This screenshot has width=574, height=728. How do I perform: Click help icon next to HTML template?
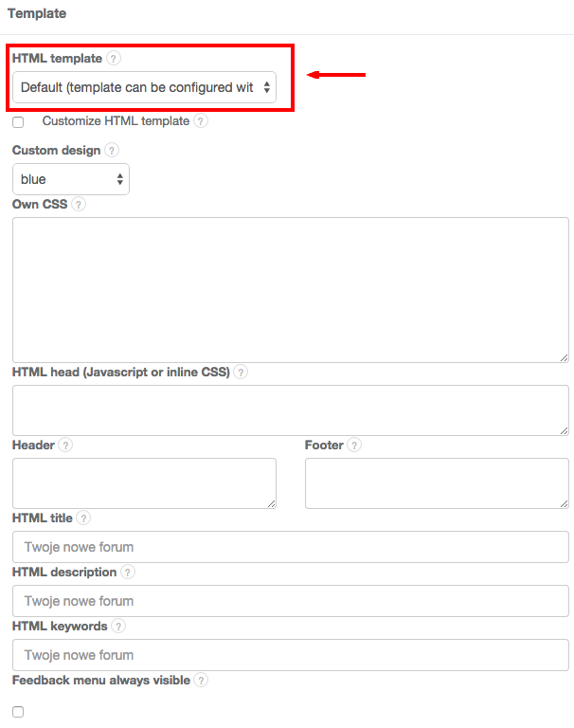tap(114, 59)
